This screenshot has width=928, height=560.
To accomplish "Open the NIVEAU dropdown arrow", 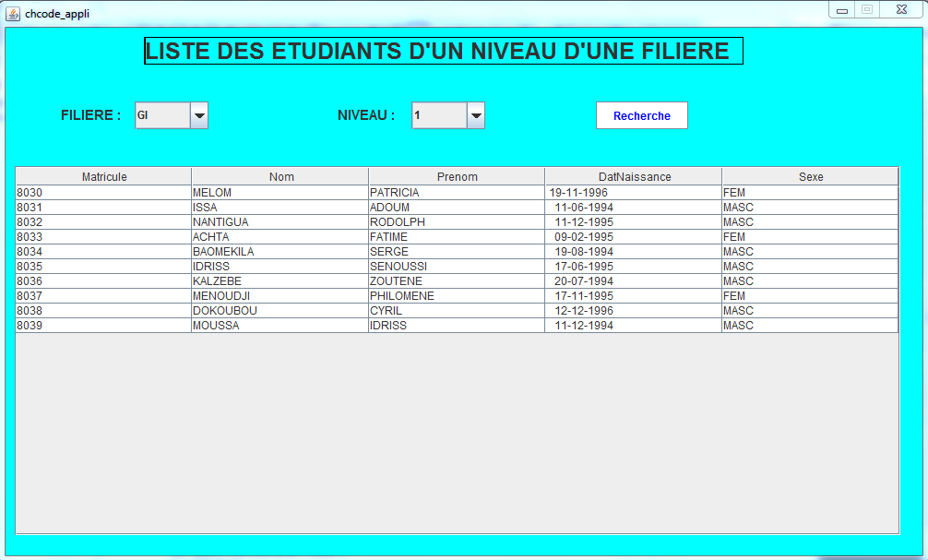I will pos(476,115).
